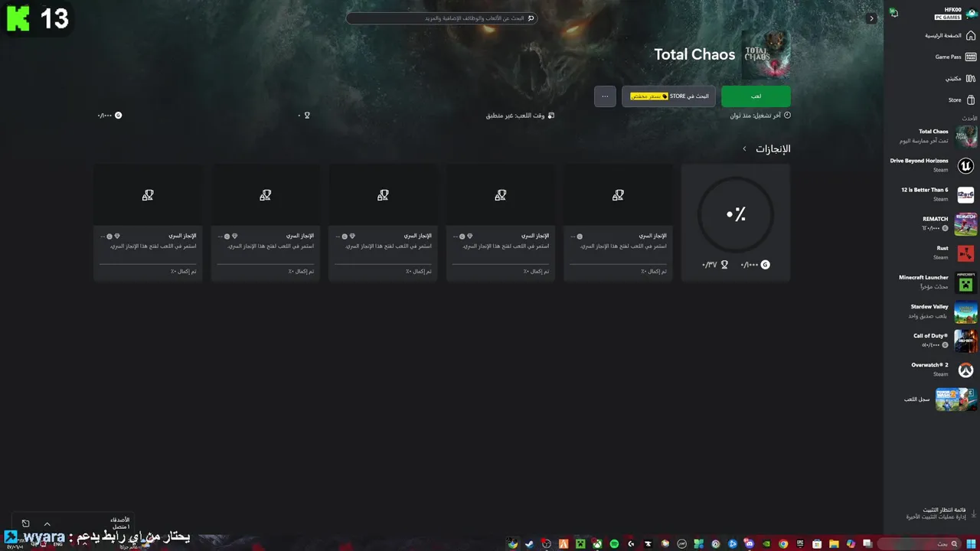The width and height of the screenshot is (980, 551).
Task: Open Rust from the recent list
Action: [x=933, y=253]
